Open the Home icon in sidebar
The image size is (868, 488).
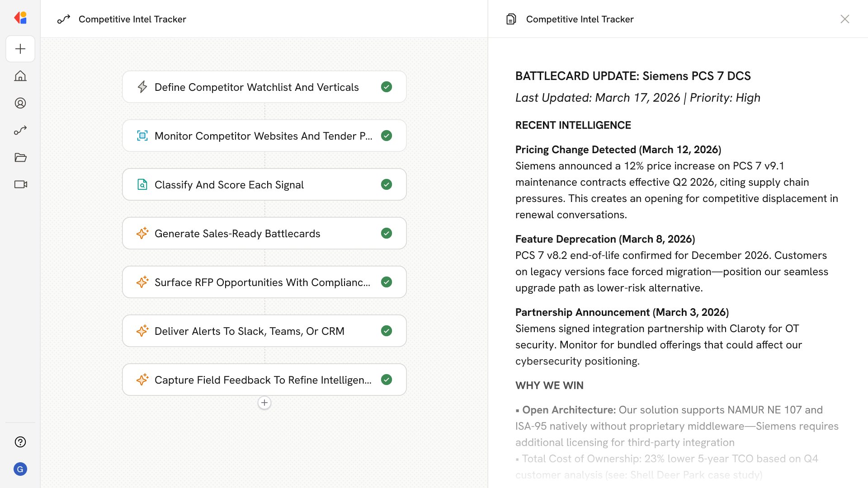tap(20, 76)
